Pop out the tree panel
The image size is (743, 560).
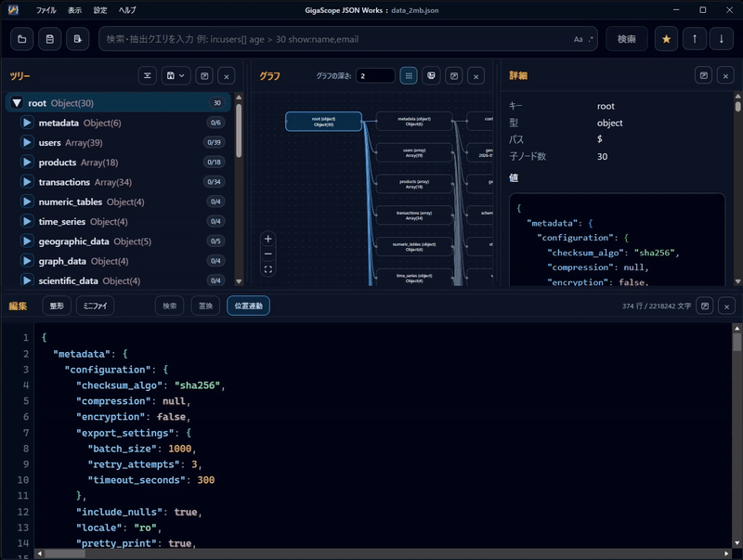pos(204,76)
